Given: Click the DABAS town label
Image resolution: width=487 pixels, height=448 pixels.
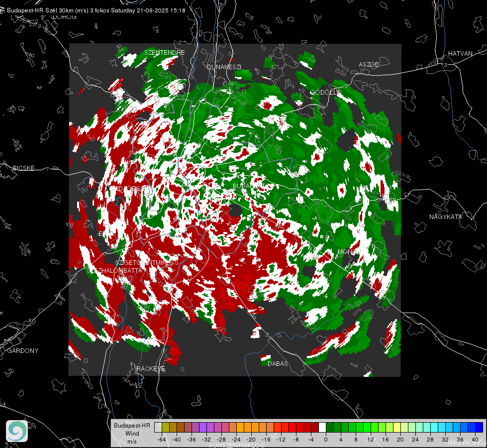Looking at the screenshot, I should (278, 363).
